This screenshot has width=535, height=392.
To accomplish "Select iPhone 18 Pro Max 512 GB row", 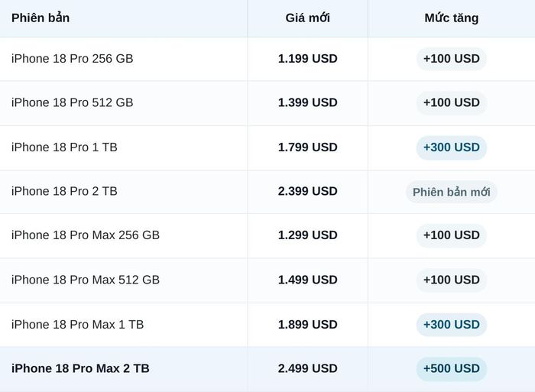I will pos(267,280).
